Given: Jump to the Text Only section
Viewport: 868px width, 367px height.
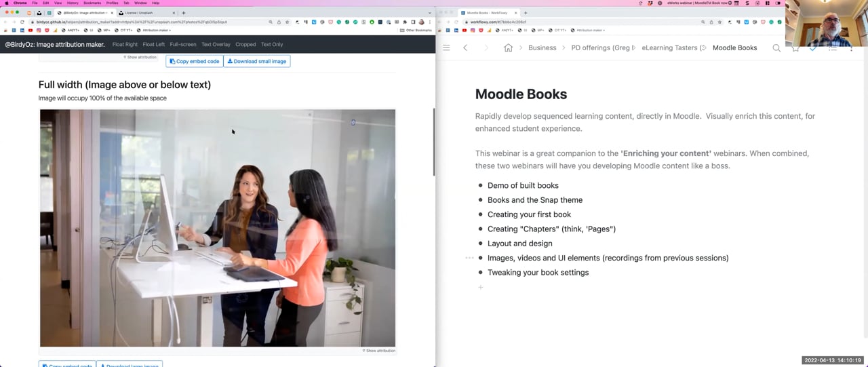Looking at the screenshot, I should [x=272, y=45].
